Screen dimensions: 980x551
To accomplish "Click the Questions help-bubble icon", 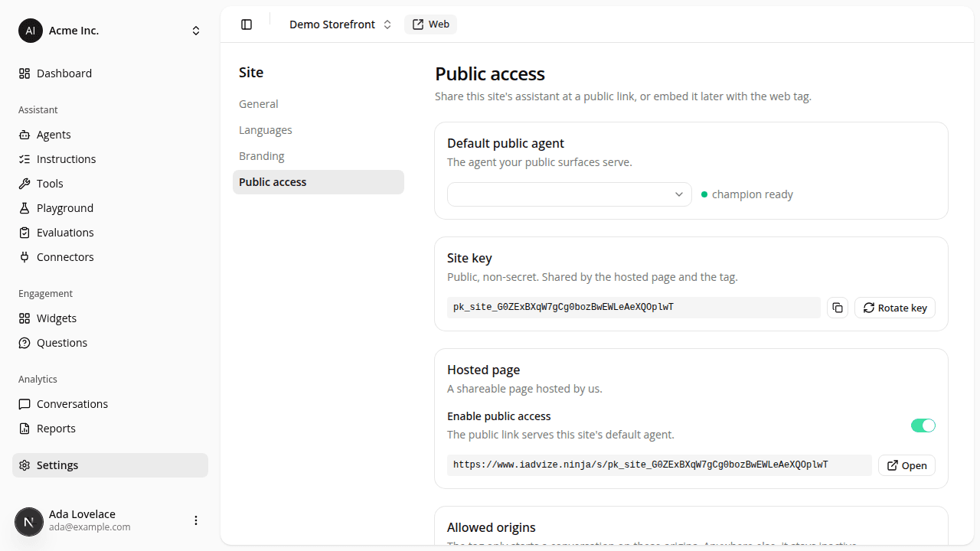I will click(x=24, y=343).
